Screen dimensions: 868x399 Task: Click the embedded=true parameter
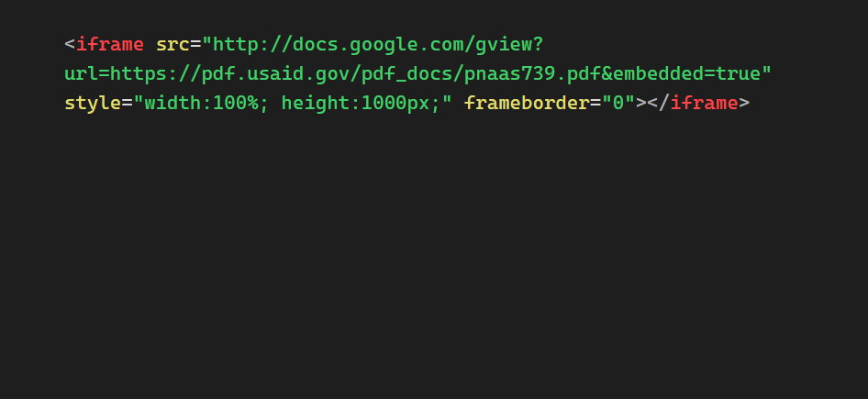pyautogui.click(x=686, y=73)
